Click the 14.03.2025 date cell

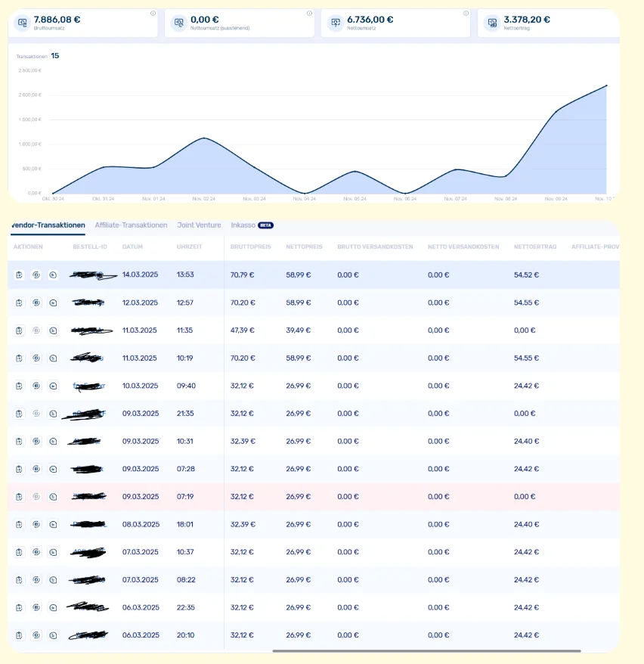click(x=140, y=275)
